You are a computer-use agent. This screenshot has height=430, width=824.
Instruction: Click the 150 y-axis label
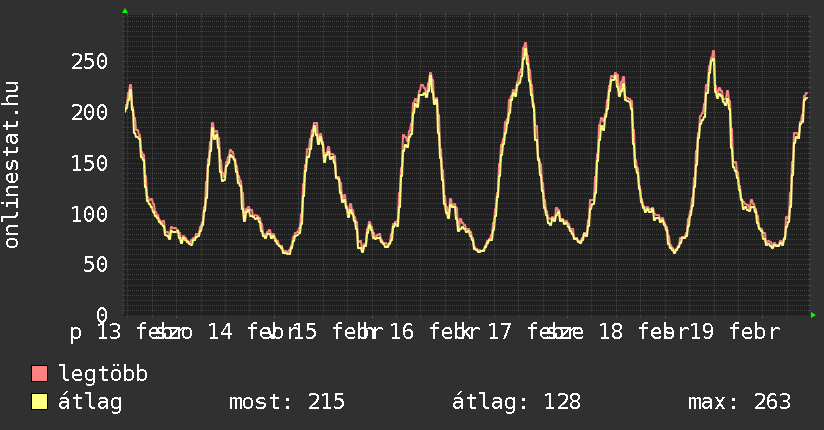90,163
